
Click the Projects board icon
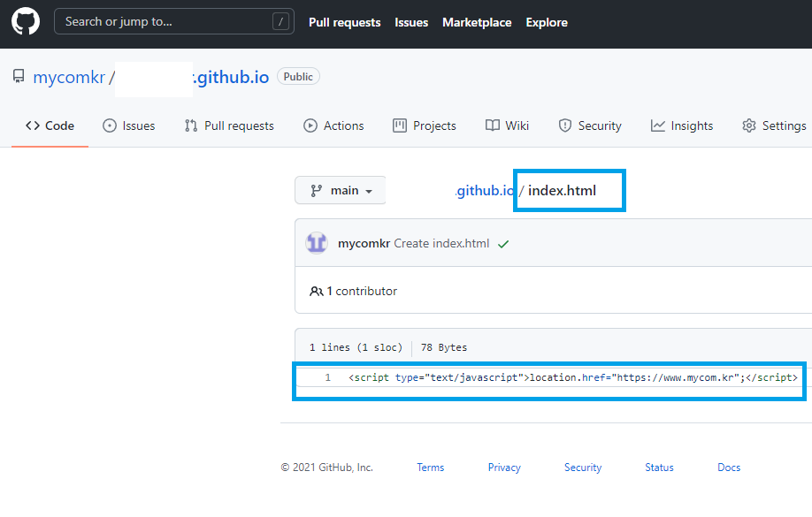point(400,125)
